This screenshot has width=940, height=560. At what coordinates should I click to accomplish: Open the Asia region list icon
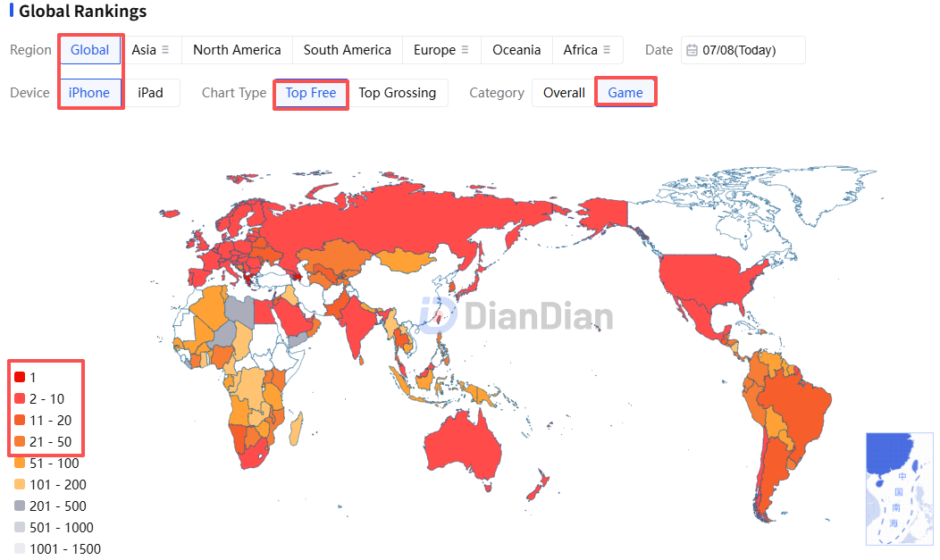coord(165,50)
